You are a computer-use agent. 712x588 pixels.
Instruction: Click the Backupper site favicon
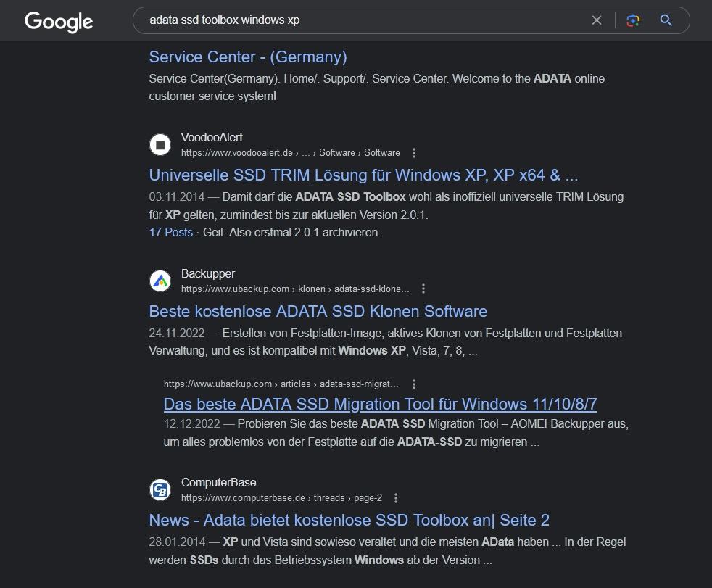pyautogui.click(x=160, y=281)
